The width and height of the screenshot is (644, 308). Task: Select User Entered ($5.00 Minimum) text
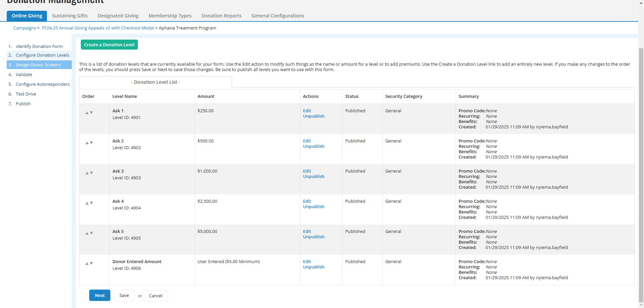pos(228,261)
